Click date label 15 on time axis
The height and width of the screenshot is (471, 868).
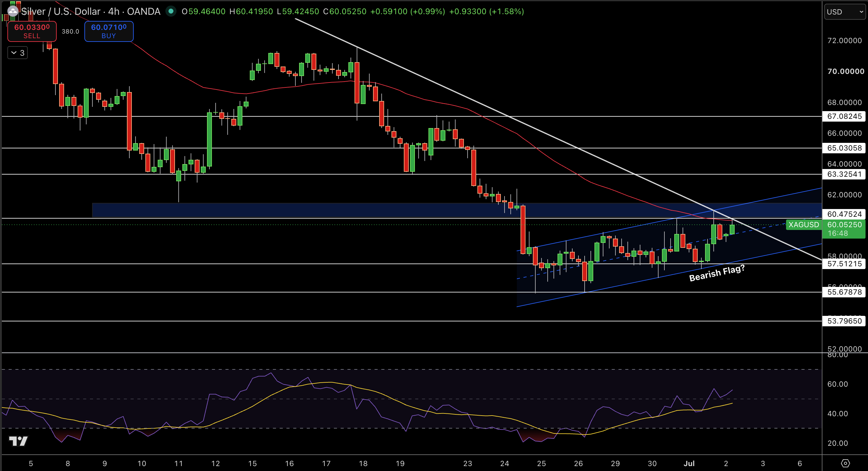tap(252, 463)
